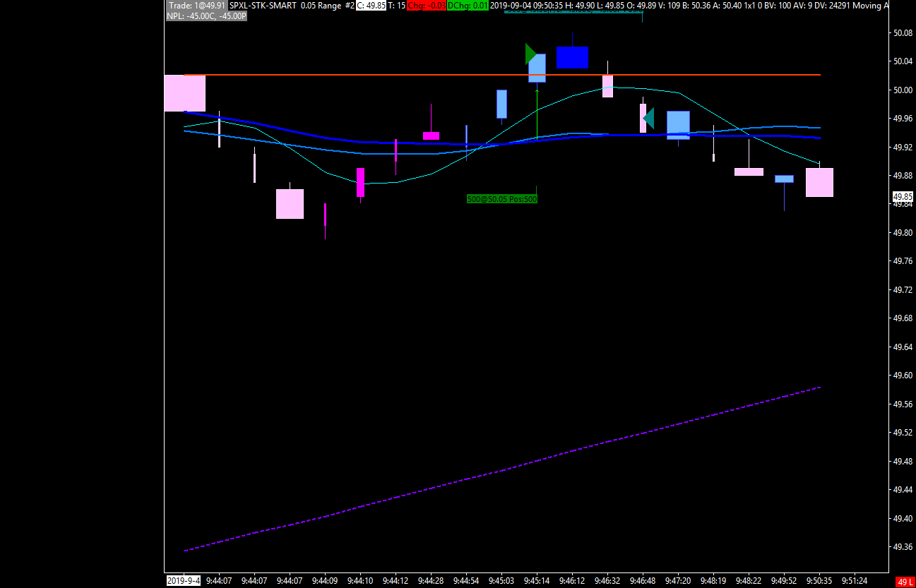The height and width of the screenshot is (588, 916).
Task: Click the 9:44:09 time axis label
Action: 325,581
